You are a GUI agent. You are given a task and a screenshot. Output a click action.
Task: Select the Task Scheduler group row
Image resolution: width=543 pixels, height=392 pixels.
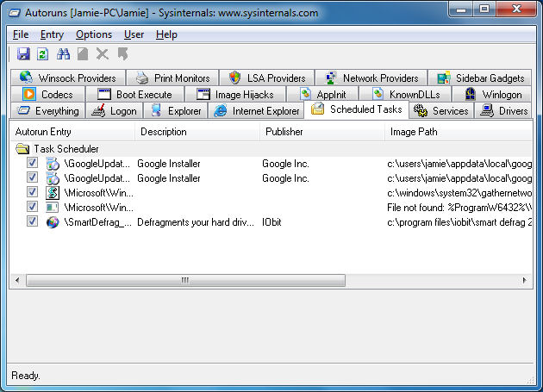(271, 149)
